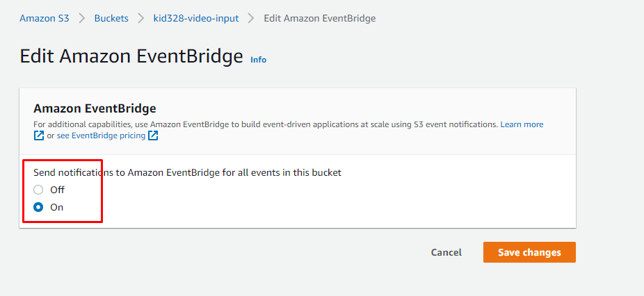644x296 pixels.
Task: Follow the Learn more link
Action: click(x=522, y=124)
